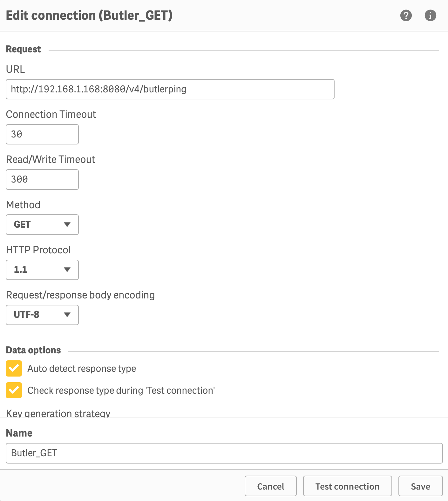Open the Method dropdown showing GET
The image size is (448, 501).
click(x=42, y=224)
